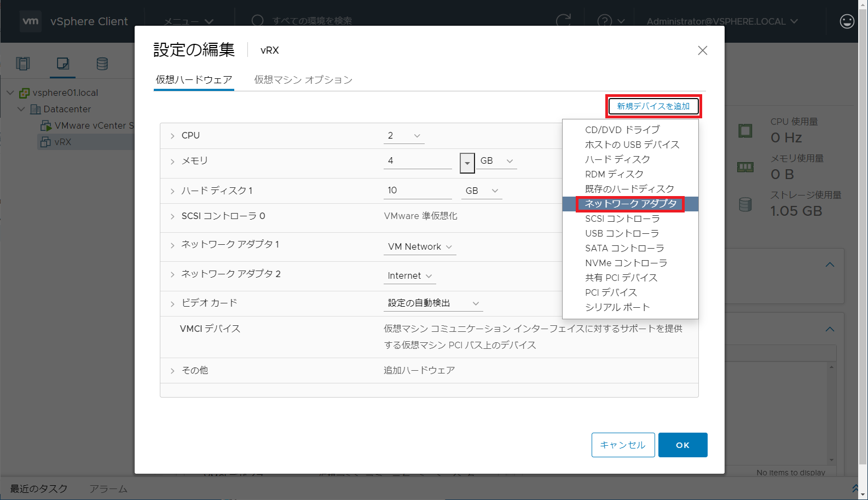
Task: Change the hard disk GB unit dropdown
Action: tap(482, 191)
